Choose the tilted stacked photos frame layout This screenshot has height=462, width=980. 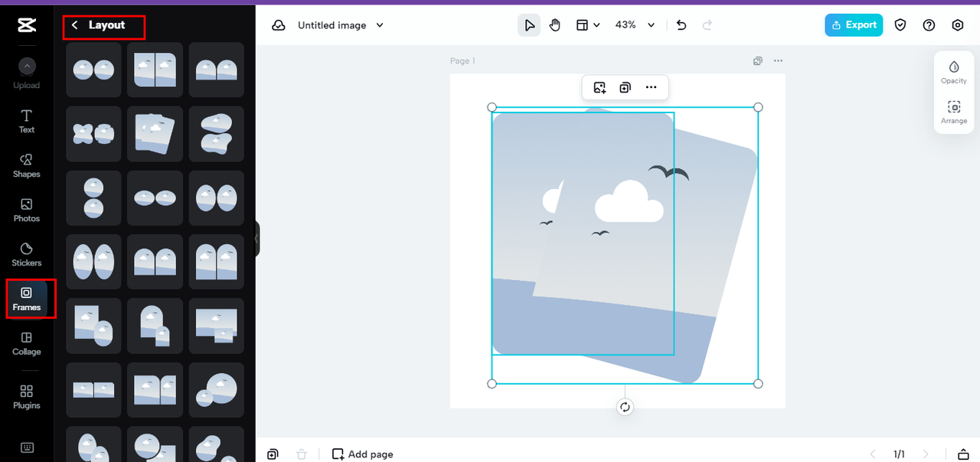pyautogui.click(x=155, y=134)
